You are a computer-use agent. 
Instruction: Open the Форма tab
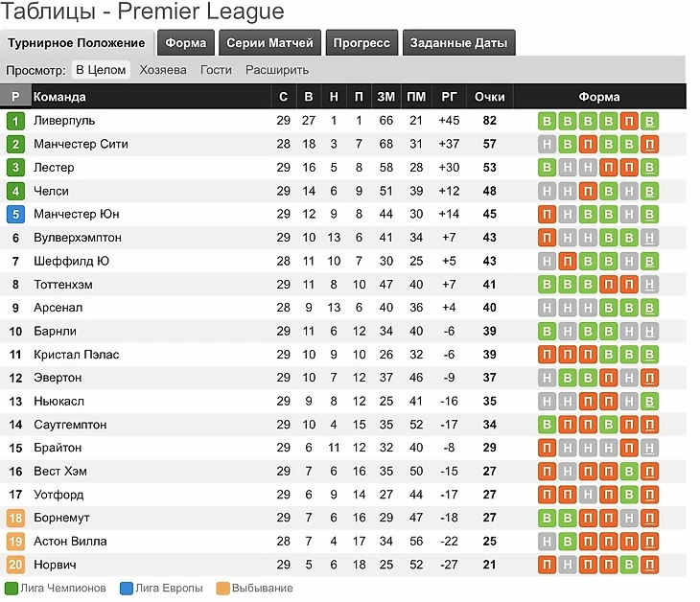(x=186, y=43)
